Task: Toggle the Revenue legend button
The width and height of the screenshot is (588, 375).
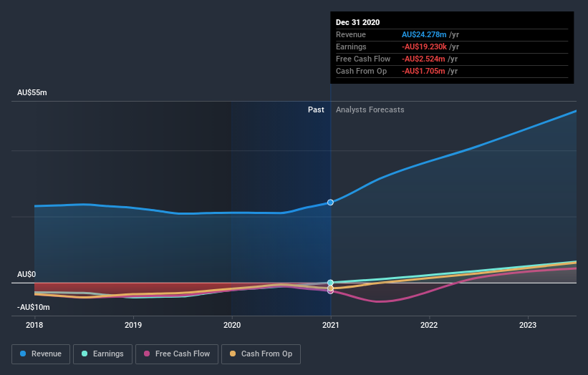Action: tap(41, 354)
